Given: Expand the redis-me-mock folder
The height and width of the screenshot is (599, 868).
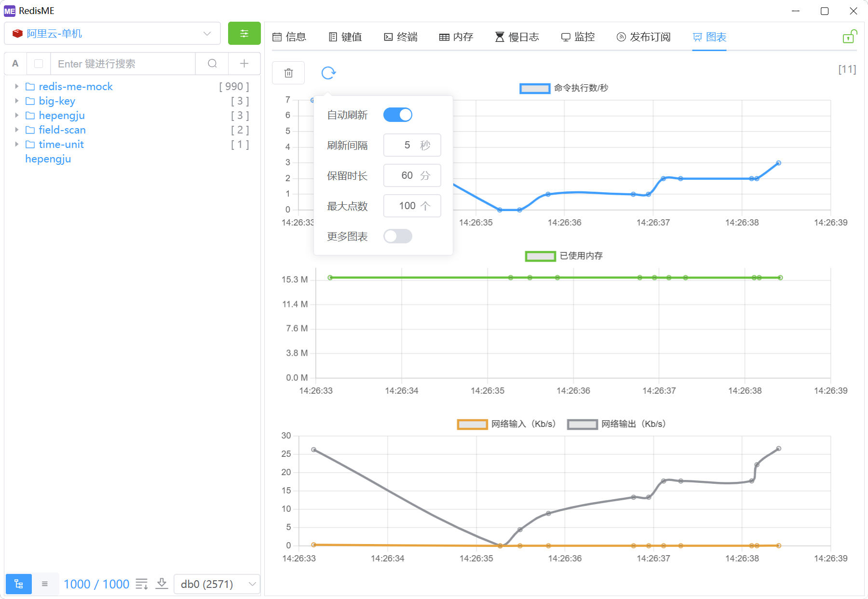Looking at the screenshot, I should tap(17, 86).
